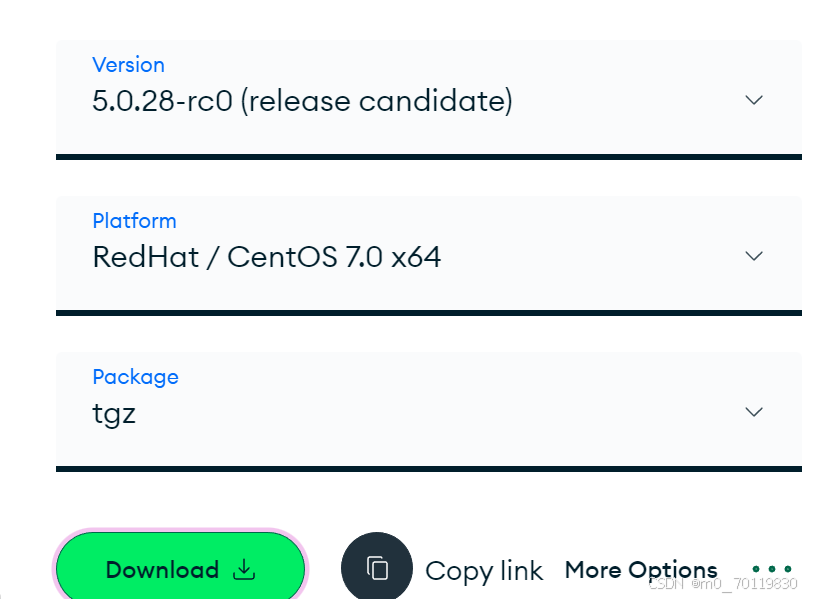Click the chevron on the Version selector
Screen dimensions: 823x599
753,100
